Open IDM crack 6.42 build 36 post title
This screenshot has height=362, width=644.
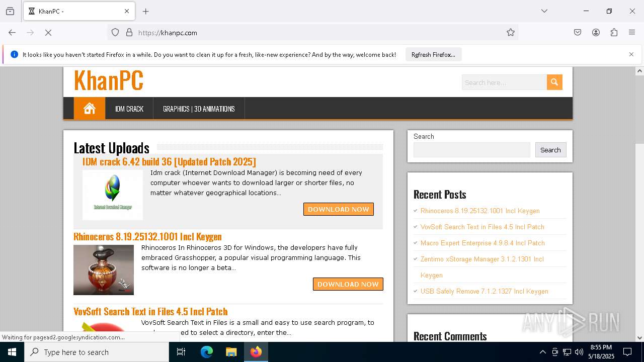pos(169,162)
